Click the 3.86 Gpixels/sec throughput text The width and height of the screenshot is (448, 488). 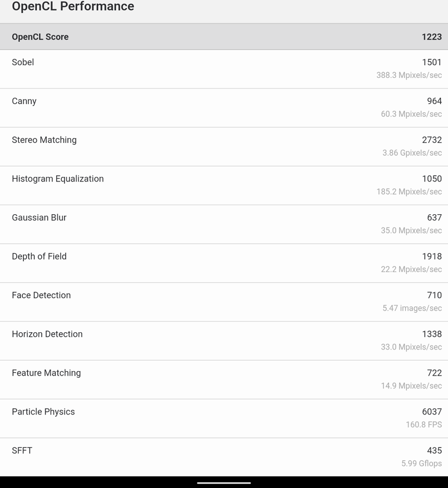click(412, 153)
